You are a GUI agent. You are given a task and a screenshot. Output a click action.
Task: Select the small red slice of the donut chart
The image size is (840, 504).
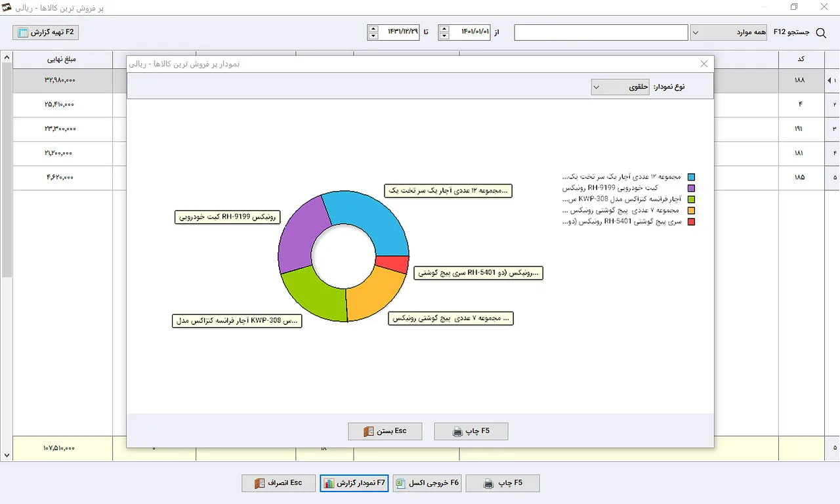click(x=392, y=264)
